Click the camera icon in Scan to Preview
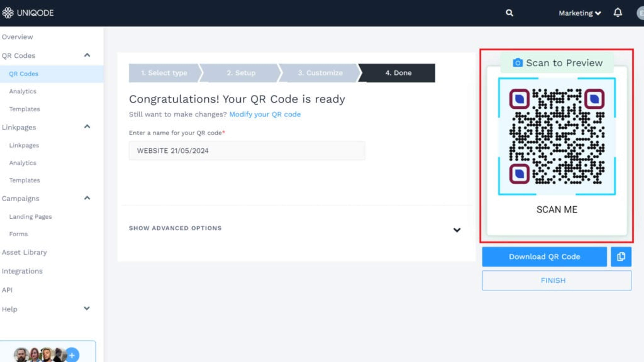Image resolution: width=644 pixels, height=362 pixels. pos(518,63)
